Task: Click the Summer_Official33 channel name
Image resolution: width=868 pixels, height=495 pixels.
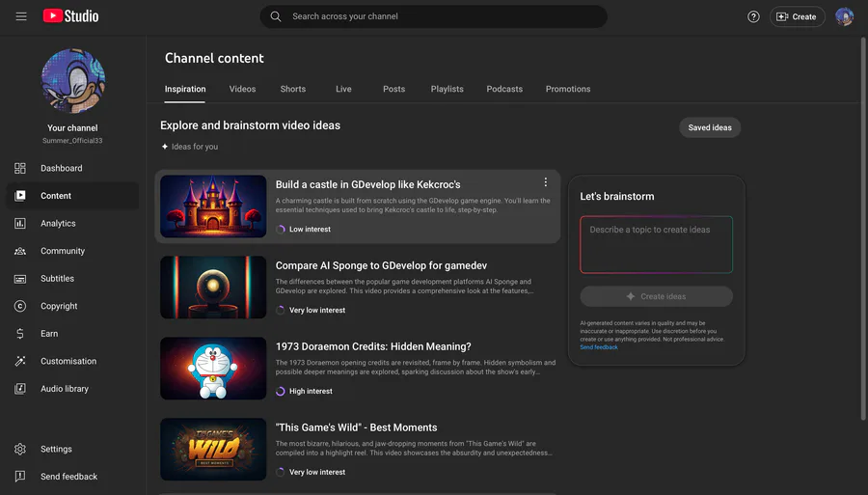Action: tap(72, 141)
